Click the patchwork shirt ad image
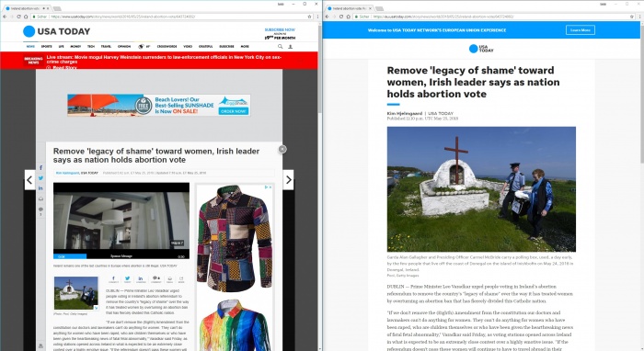The image size is (644, 351). 235,238
